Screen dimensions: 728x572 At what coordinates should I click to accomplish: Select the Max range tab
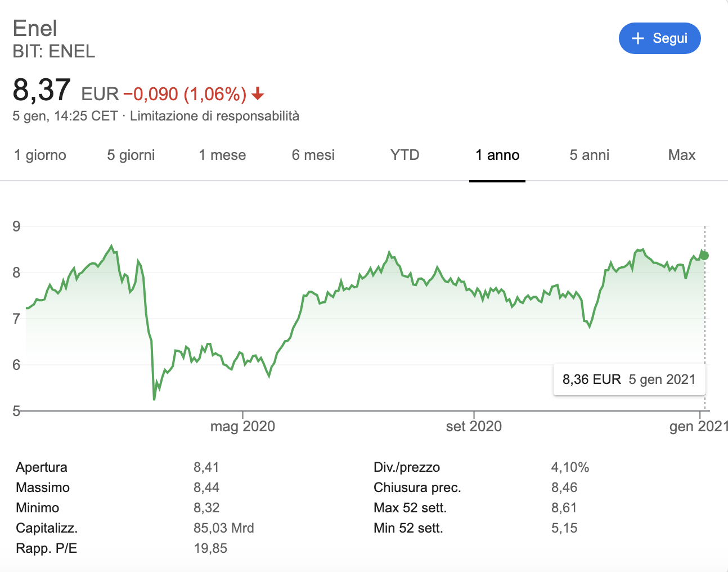tap(681, 155)
